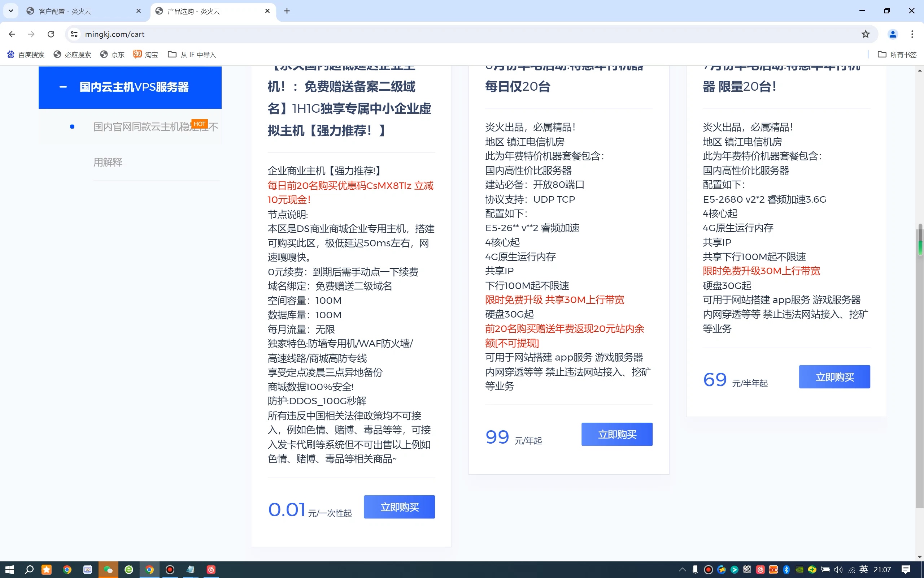
Task: Go back using the browser back arrow
Action: click(x=12, y=34)
